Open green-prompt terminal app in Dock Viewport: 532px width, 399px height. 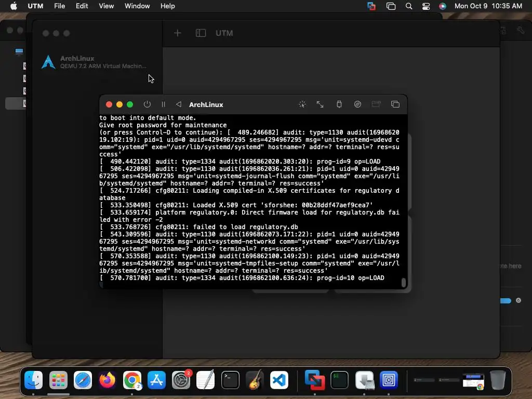pos(339,380)
